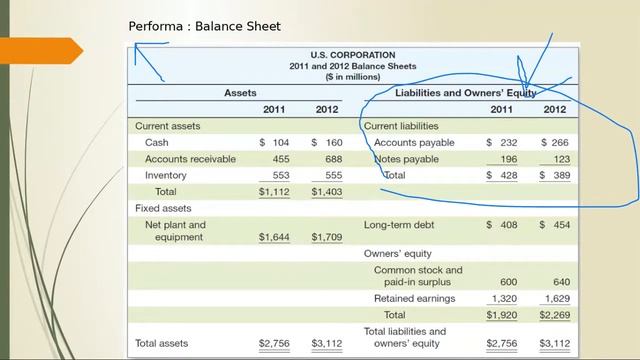The height and width of the screenshot is (360, 640).
Task: Select the 'Inventory' row label
Action: [166, 175]
